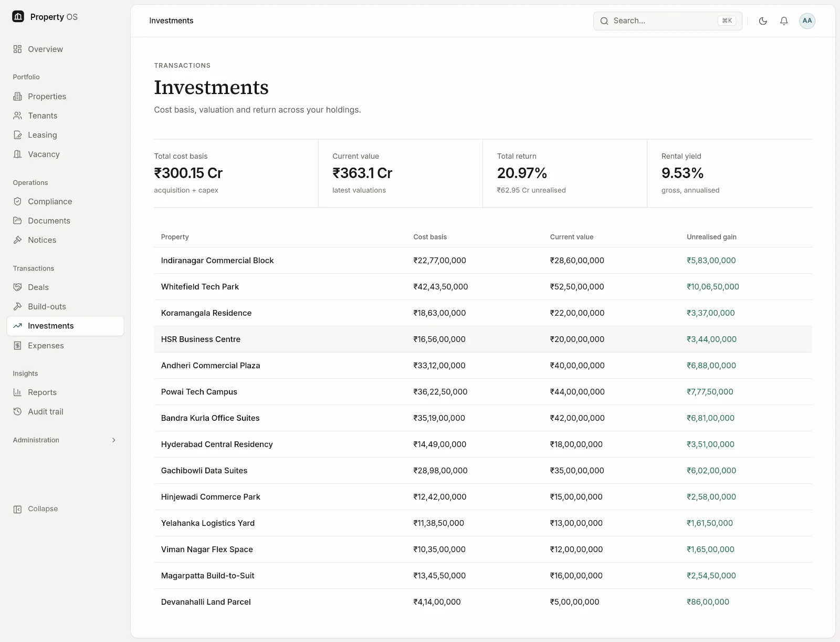Click the Rental yield value 9.53%

tap(682, 173)
